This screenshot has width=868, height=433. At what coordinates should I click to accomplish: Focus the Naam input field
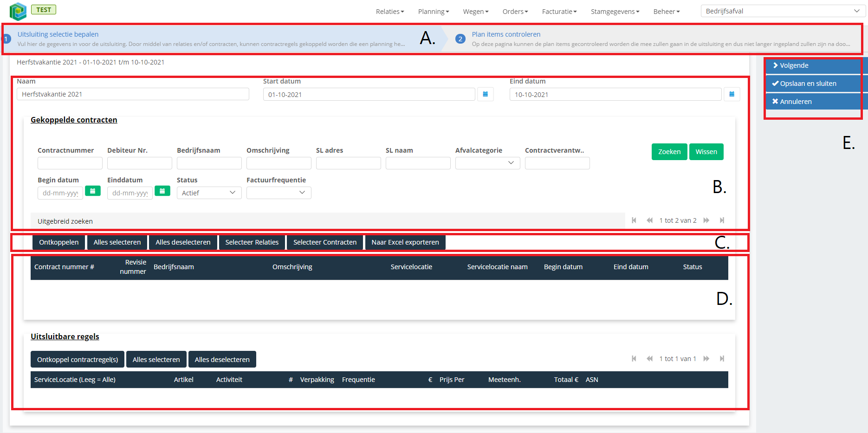133,94
